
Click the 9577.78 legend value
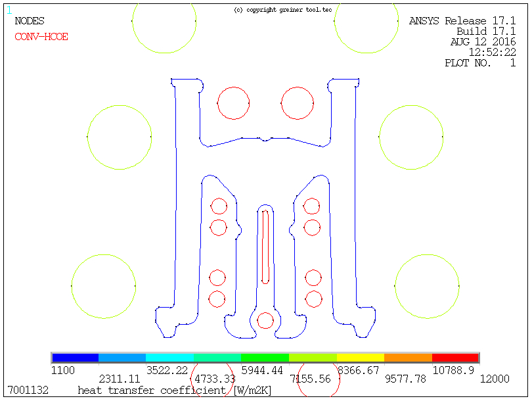click(405, 379)
